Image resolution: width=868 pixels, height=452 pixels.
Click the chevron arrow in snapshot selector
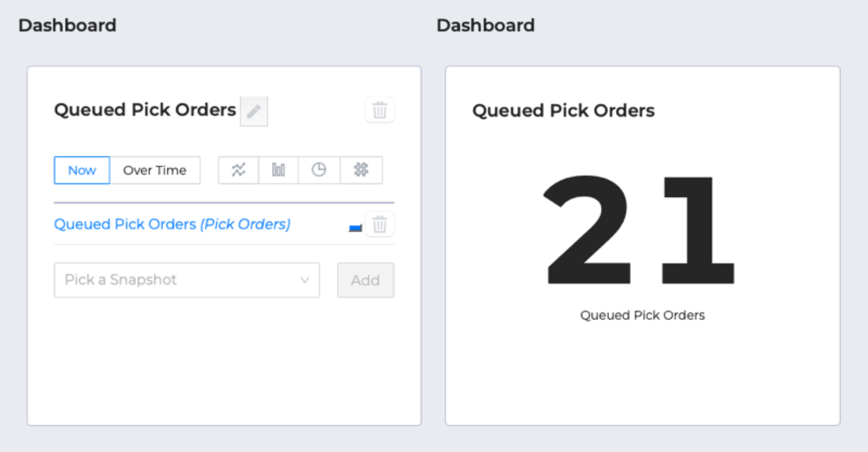pos(305,280)
